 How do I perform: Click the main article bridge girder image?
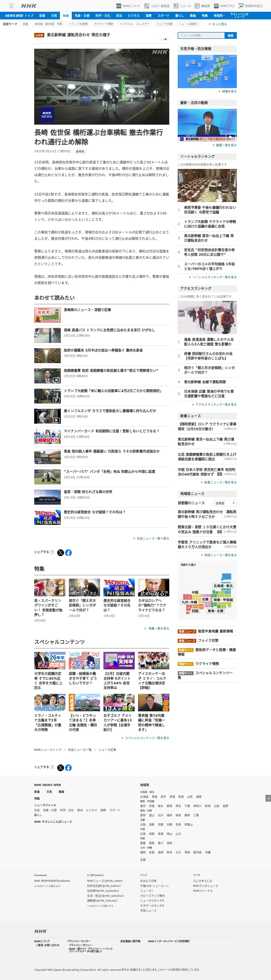pyautogui.click(x=102, y=86)
